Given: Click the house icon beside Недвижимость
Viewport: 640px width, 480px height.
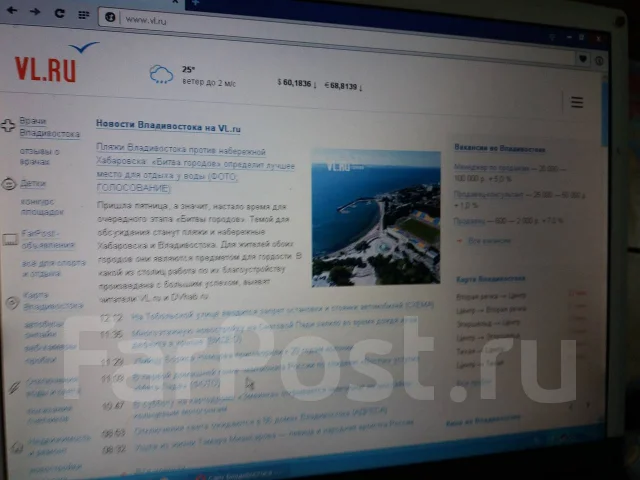Looking at the screenshot, I should [x=17, y=447].
